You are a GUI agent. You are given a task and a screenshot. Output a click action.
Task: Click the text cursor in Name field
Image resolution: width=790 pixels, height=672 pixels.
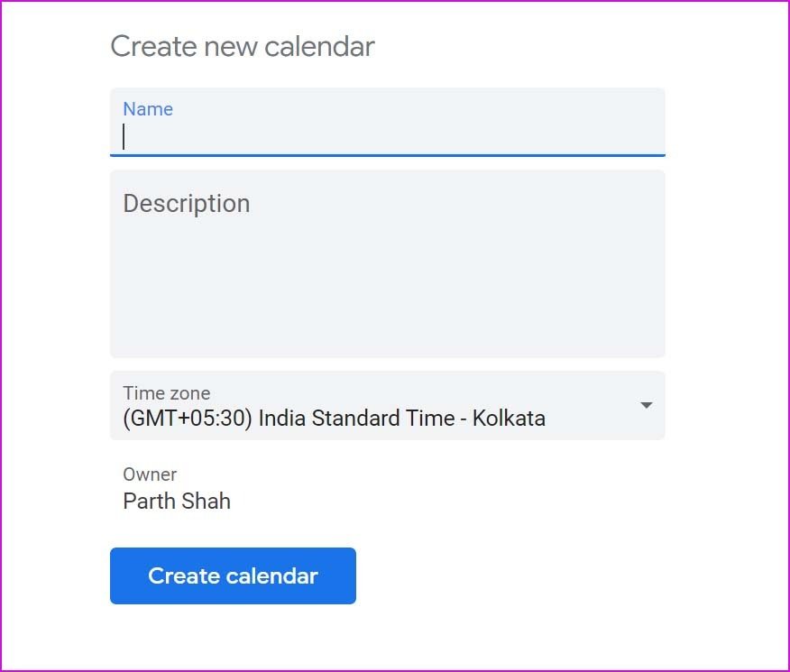point(124,136)
